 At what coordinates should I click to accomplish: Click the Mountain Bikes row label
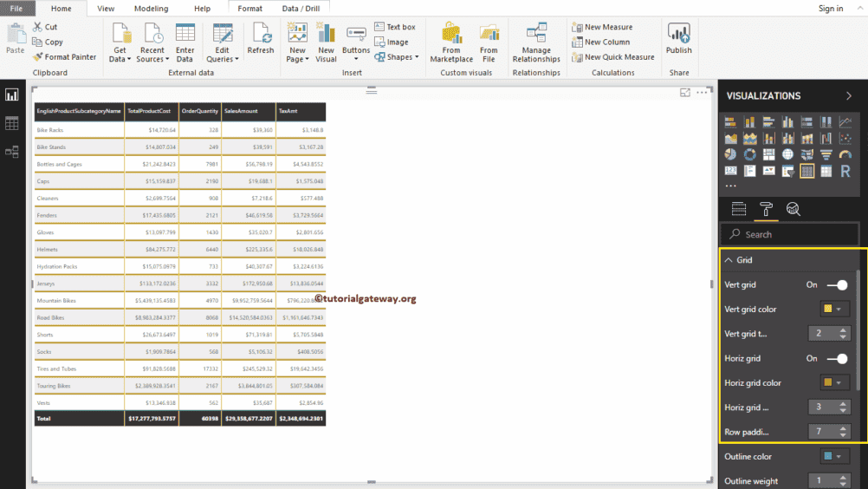click(x=56, y=301)
